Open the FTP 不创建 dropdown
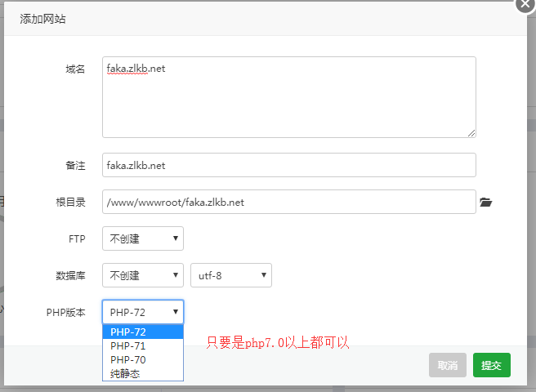The height and width of the screenshot is (392, 536). (143, 238)
